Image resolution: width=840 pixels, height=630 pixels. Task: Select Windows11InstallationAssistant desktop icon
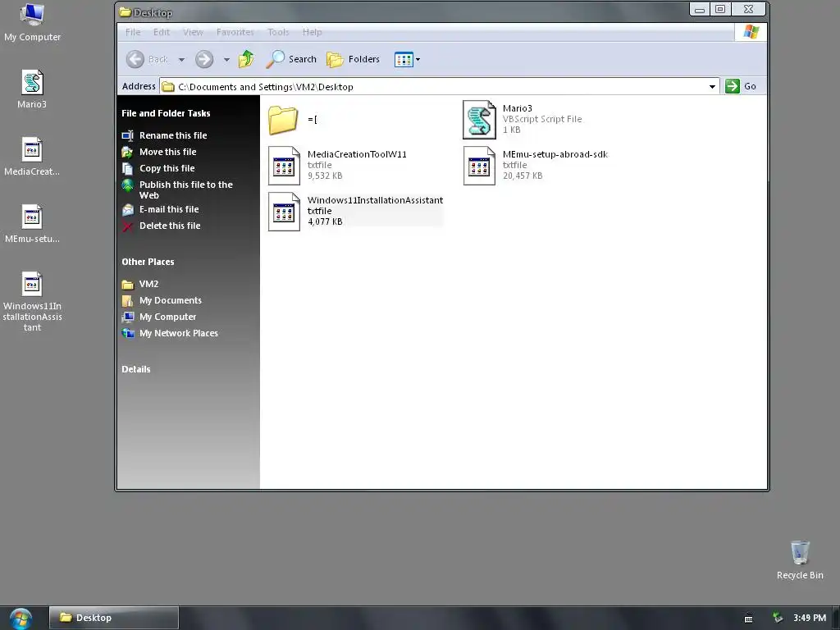32,285
